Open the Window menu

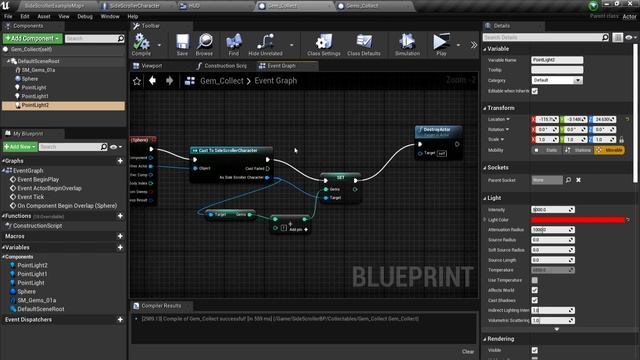point(110,16)
